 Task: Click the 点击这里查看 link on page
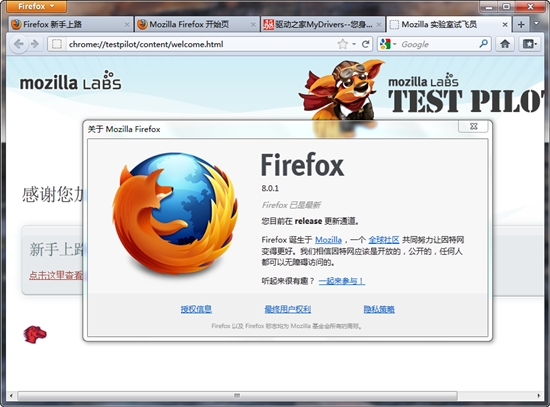pyautogui.click(x=56, y=275)
